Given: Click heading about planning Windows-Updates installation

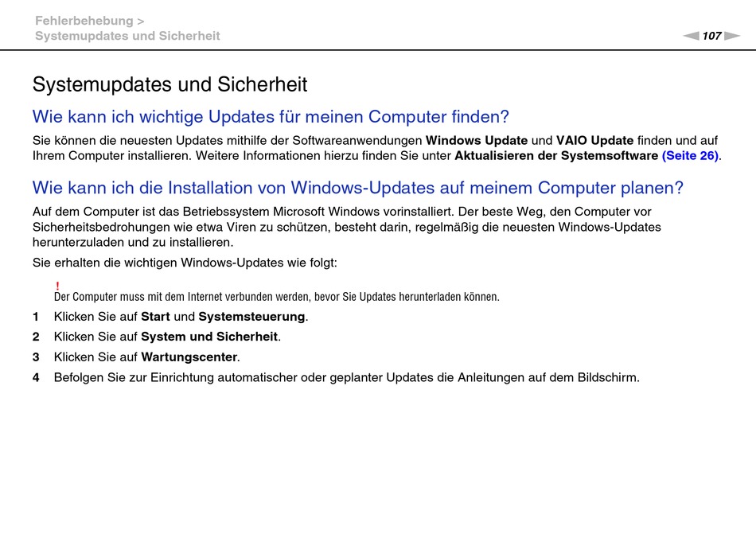Looking at the screenshot, I should tap(358, 188).
